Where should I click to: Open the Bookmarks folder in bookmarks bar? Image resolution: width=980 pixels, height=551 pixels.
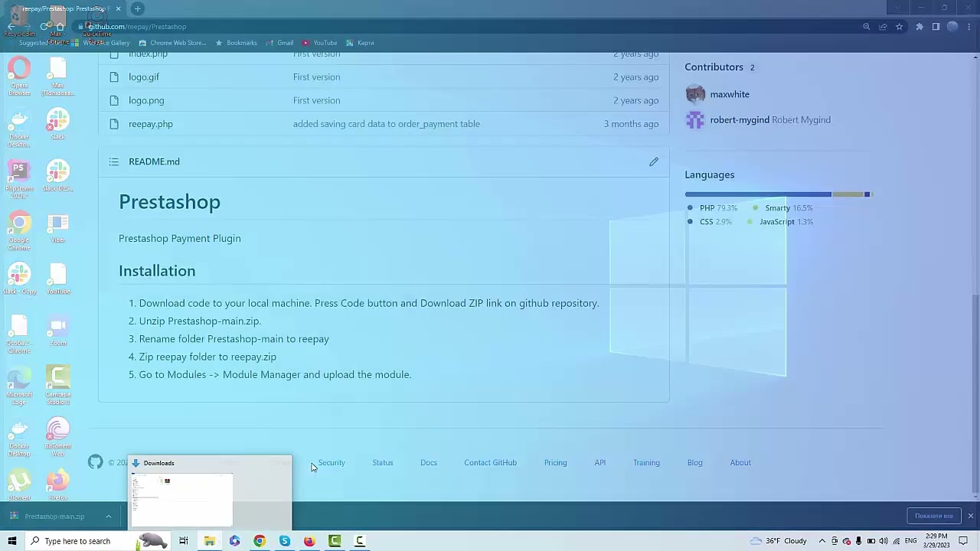pos(237,43)
